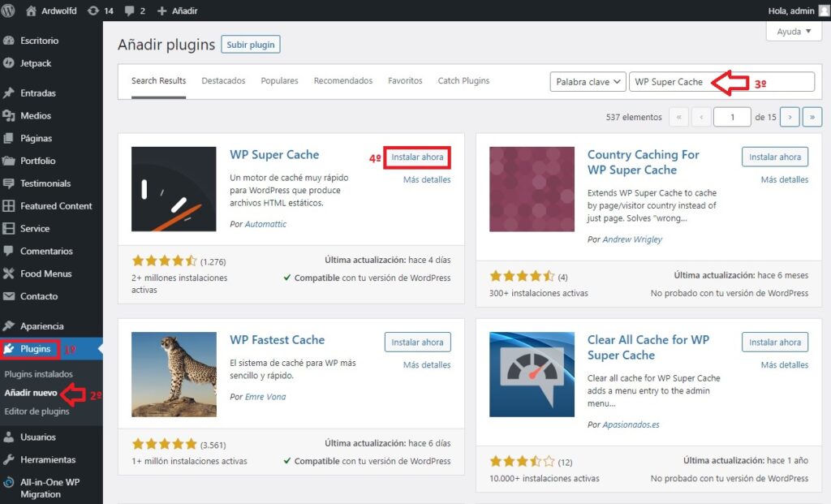
Task: Install Clear All Cache for WP Super Cache
Action: [775, 342]
